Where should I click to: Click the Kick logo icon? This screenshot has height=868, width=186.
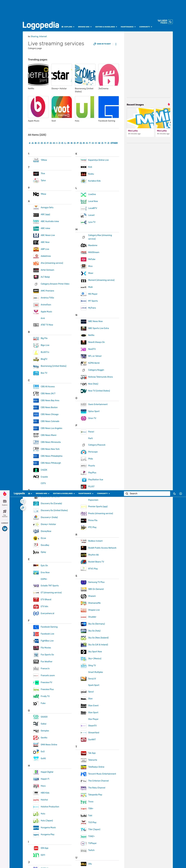click(x=83, y=167)
